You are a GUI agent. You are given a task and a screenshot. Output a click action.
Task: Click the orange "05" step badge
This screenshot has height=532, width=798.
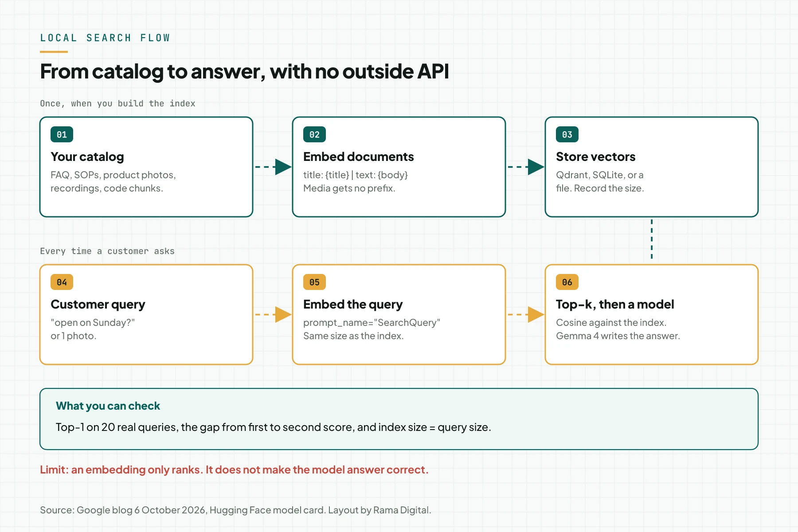[314, 282]
